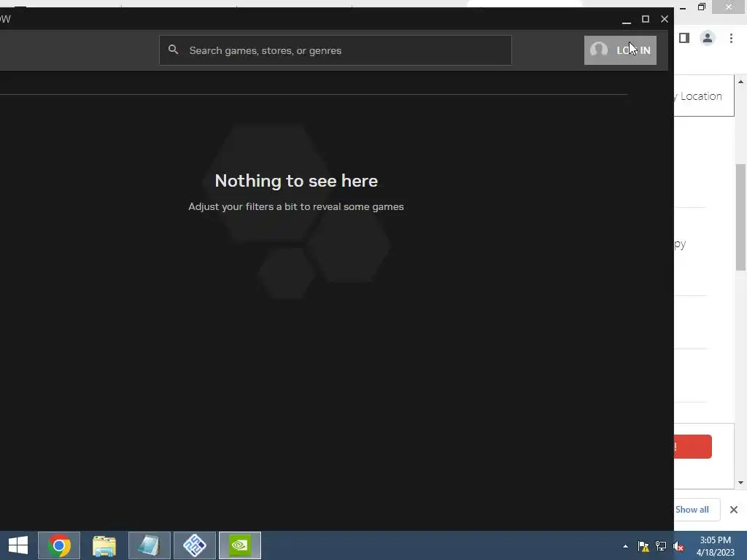Open the notepad app on taskbar
The width and height of the screenshot is (747, 560).
click(x=149, y=545)
